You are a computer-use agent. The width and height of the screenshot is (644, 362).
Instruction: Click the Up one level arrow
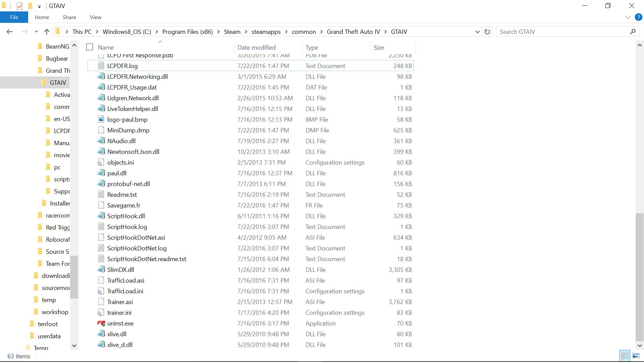[x=47, y=32]
